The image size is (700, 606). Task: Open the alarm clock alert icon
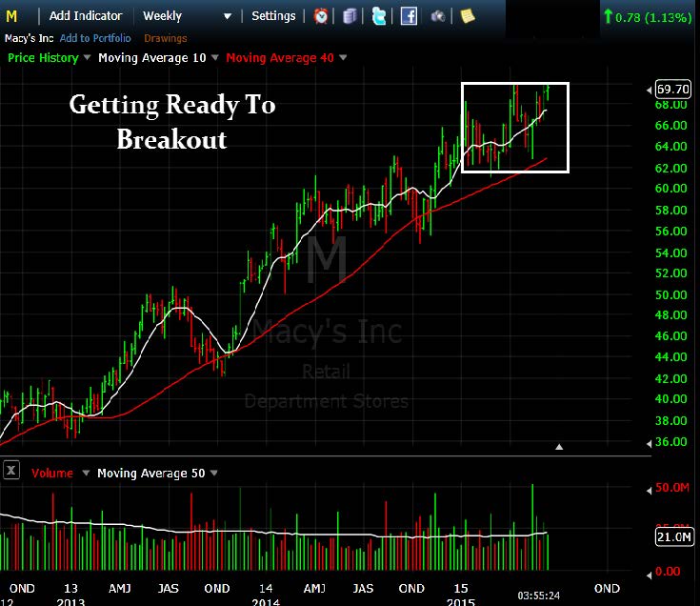(x=321, y=16)
